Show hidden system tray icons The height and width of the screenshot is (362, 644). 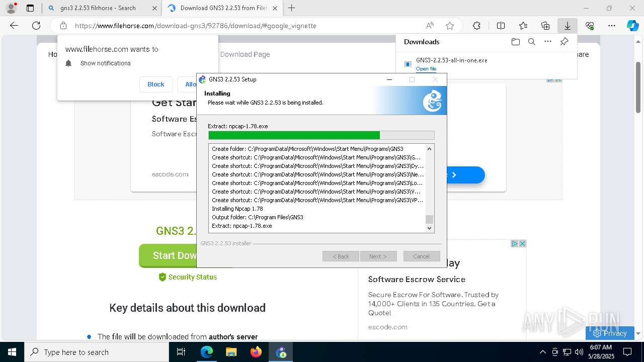click(542, 352)
